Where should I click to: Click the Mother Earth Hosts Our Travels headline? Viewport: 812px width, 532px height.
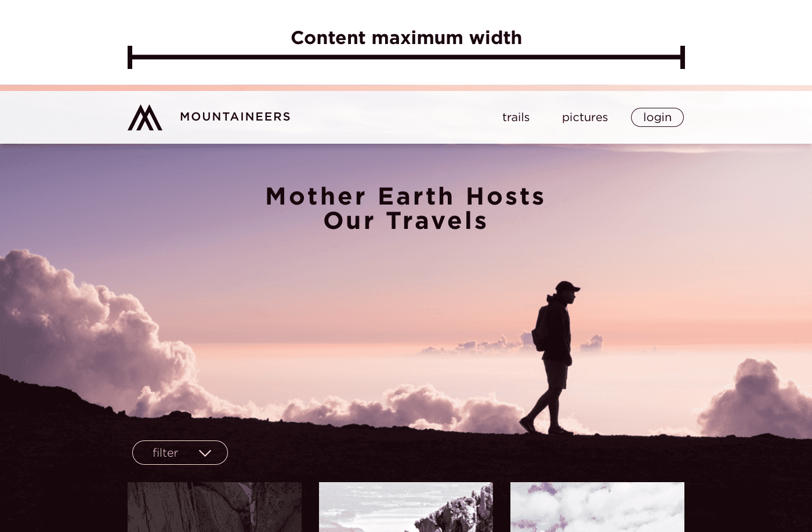(x=405, y=209)
